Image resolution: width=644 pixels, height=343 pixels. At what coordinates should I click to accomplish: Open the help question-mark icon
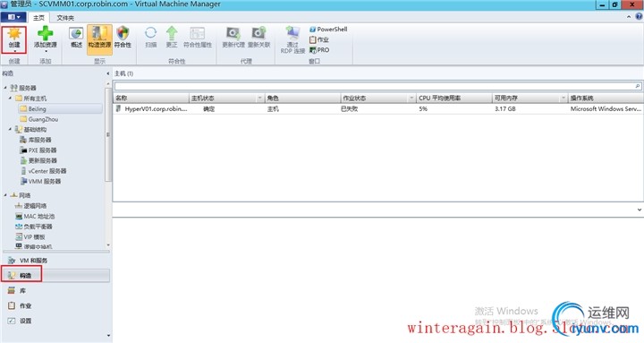click(x=639, y=17)
